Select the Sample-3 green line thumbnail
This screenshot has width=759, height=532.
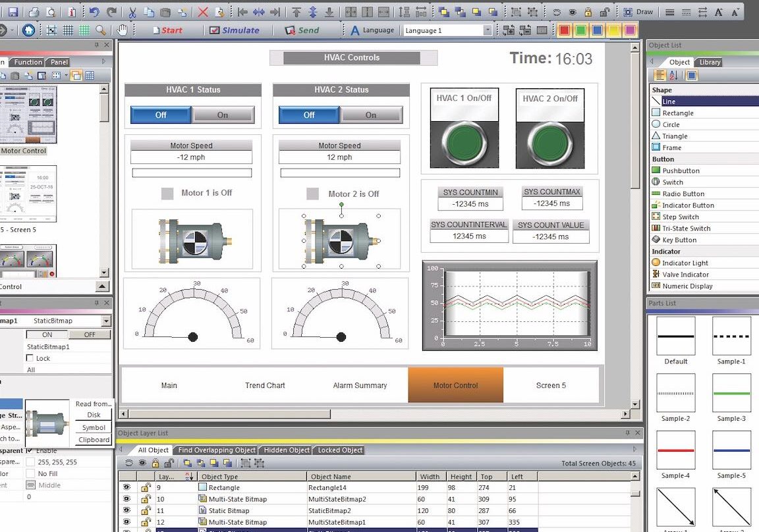tap(731, 393)
